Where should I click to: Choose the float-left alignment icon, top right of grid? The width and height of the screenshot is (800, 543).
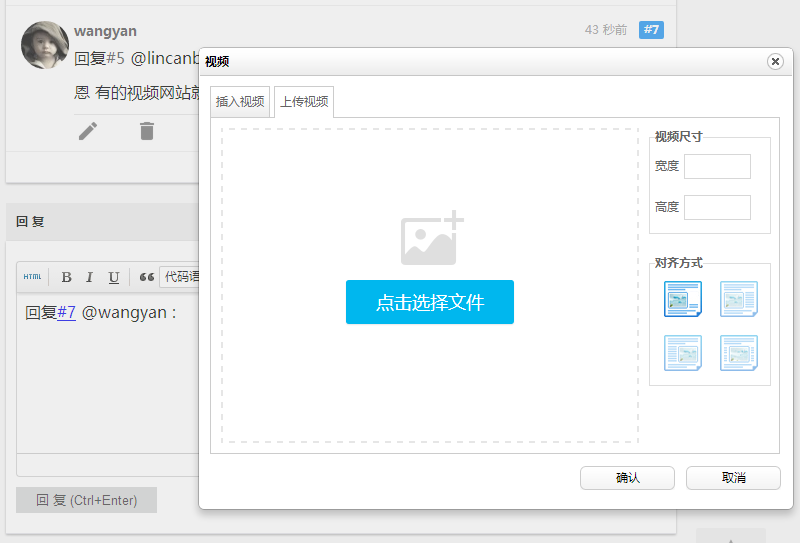coord(738,299)
